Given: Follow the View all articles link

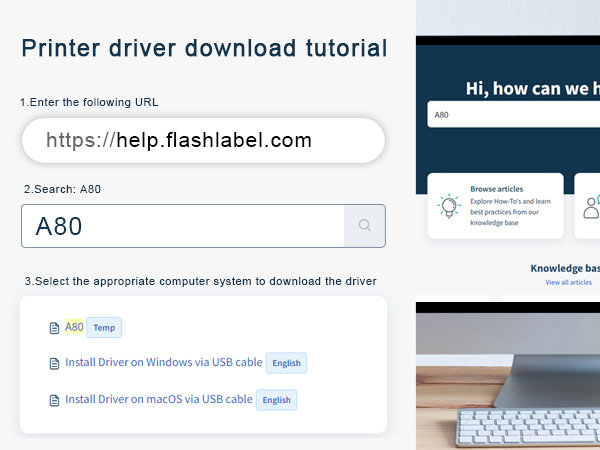Looking at the screenshot, I should coord(571,283).
